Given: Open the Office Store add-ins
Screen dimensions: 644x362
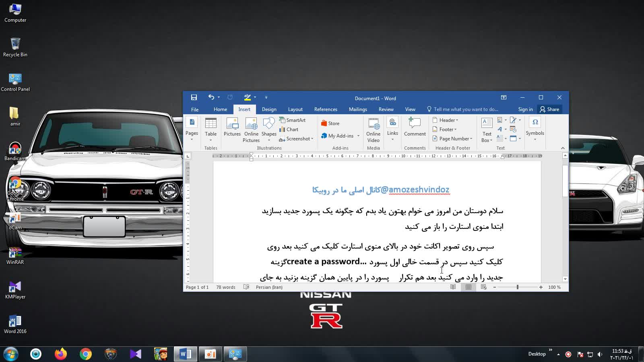Looking at the screenshot, I should click(330, 123).
